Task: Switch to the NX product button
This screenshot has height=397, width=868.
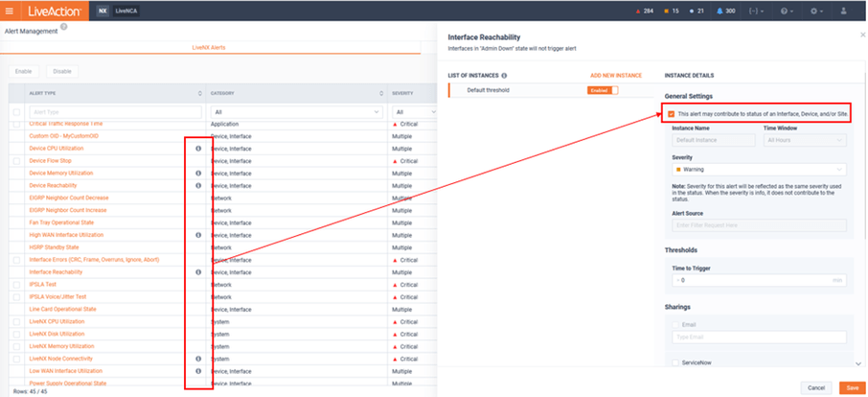Action: coord(103,11)
